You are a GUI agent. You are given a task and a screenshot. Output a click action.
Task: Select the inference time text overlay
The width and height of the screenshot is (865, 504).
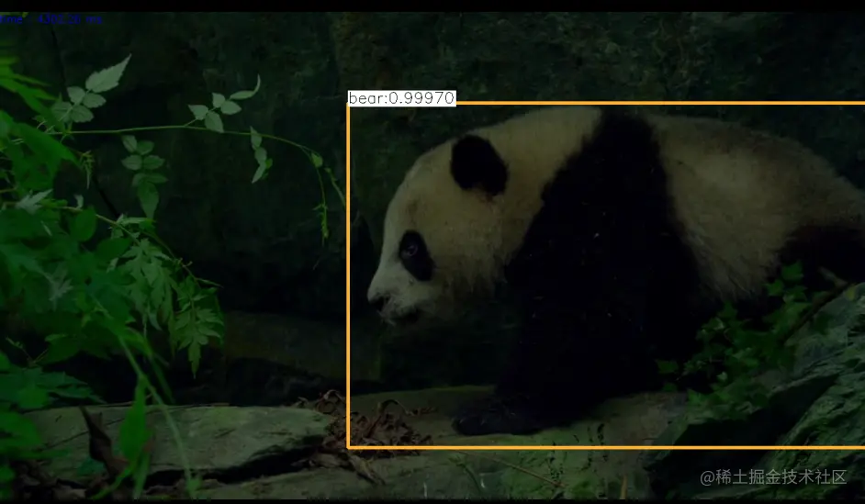pyautogui.click(x=51, y=19)
